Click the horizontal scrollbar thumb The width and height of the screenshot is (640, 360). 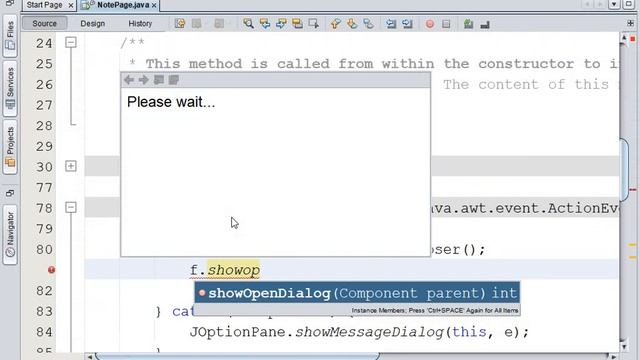[x=238, y=356]
